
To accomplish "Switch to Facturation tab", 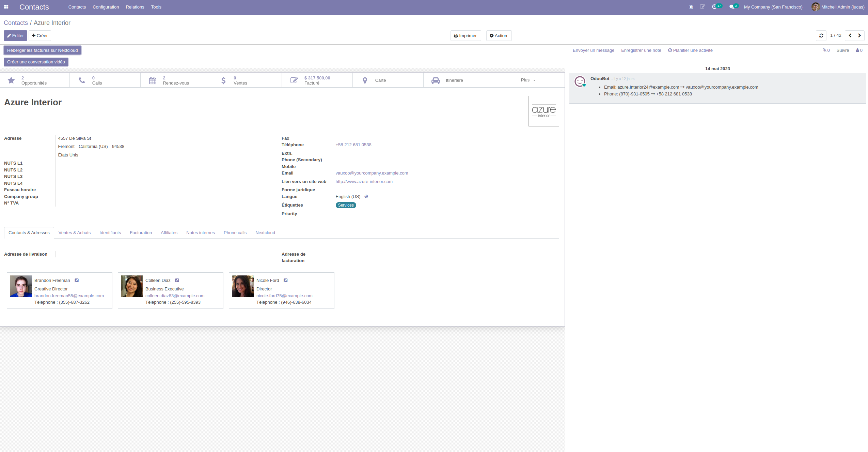I will point(141,233).
